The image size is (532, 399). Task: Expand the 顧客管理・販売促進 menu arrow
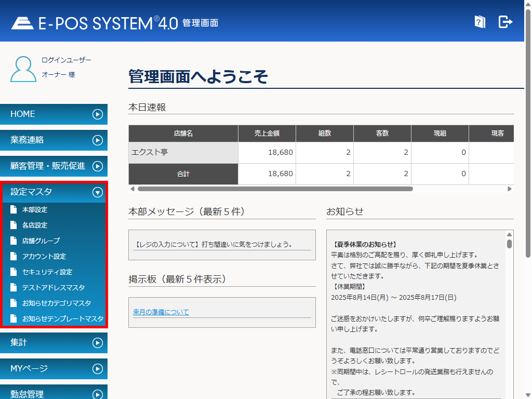tap(97, 166)
